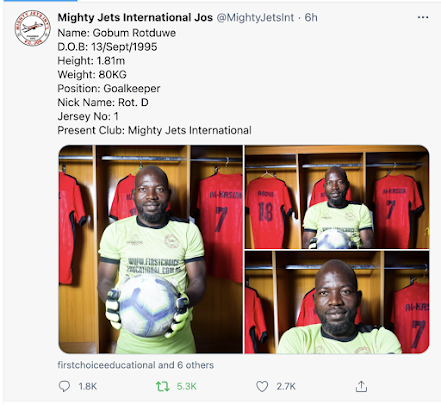Open the Mighty Jets International Jos profile name
441x405 pixels.
pyautogui.click(x=135, y=17)
